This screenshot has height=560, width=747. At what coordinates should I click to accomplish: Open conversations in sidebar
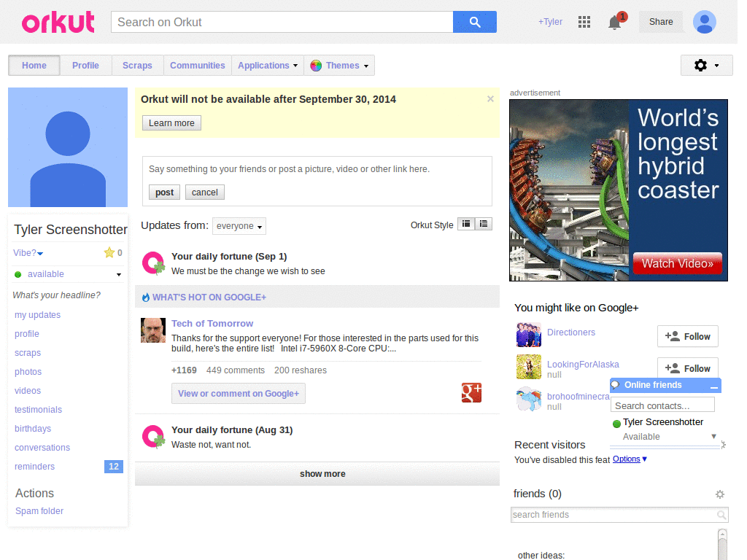(42, 448)
